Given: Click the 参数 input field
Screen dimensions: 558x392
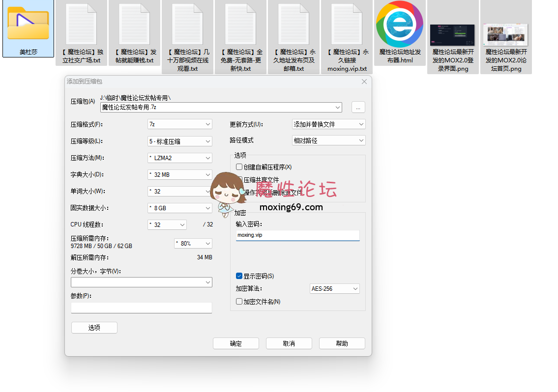Looking at the screenshot, I should [141, 308].
